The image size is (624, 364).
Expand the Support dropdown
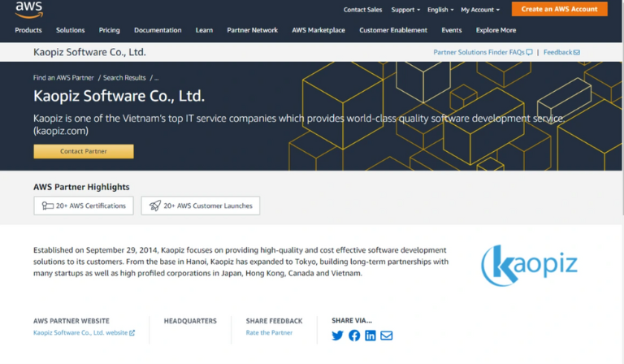[x=405, y=10]
